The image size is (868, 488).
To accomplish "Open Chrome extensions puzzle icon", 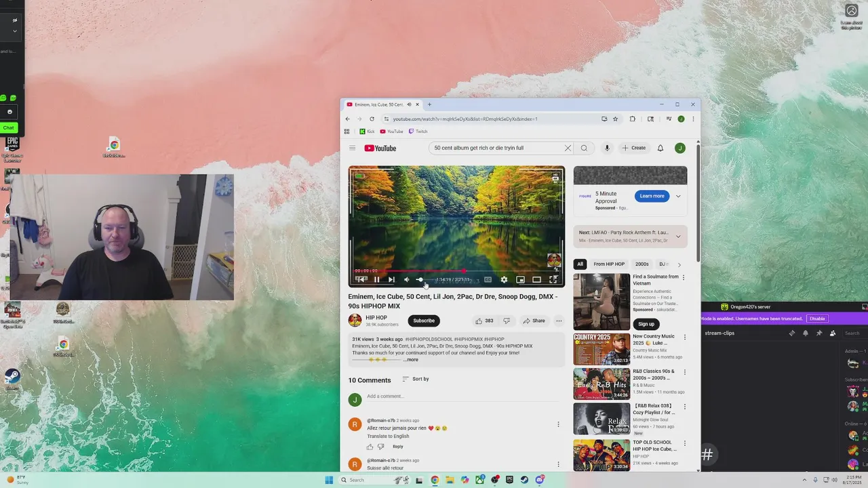I will tap(633, 119).
